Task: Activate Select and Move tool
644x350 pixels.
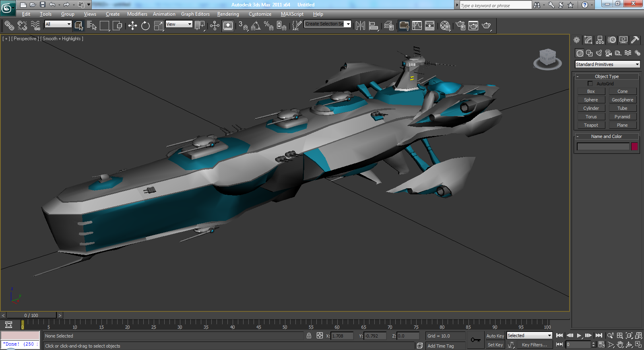Action: pyautogui.click(x=132, y=26)
